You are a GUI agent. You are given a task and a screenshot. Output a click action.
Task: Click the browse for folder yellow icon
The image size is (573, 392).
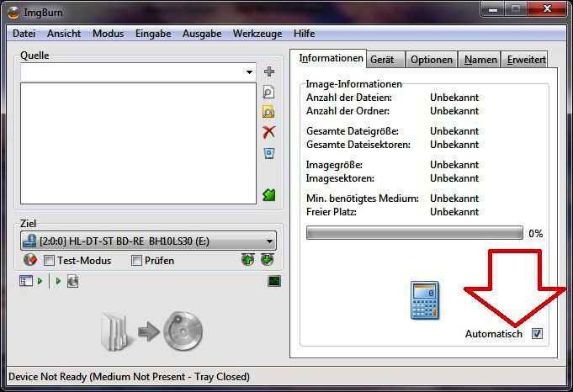tap(268, 112)
